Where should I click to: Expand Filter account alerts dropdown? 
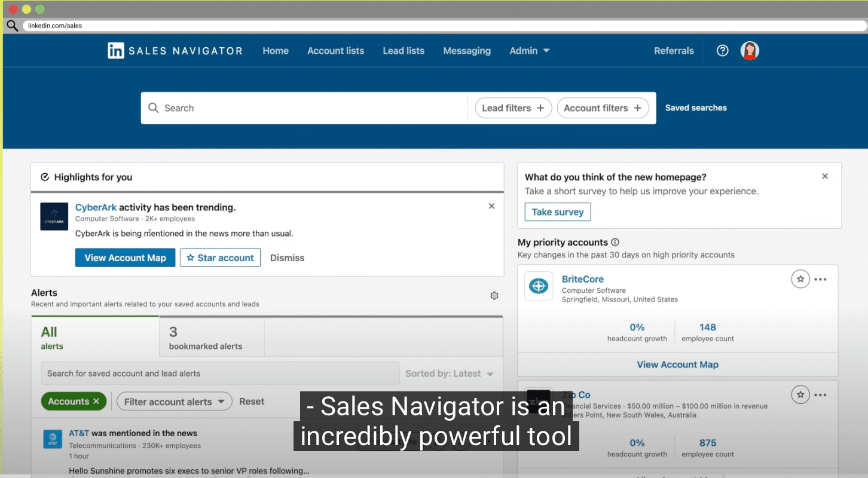click(174, 402)
